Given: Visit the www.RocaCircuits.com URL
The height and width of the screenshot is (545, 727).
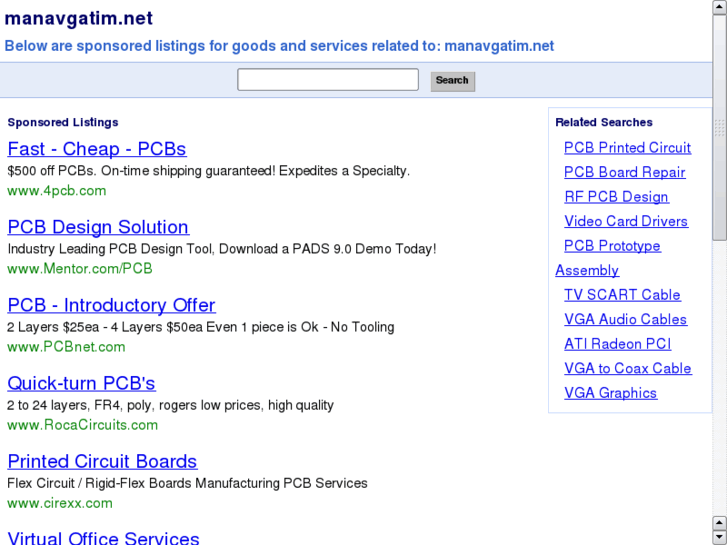Looking at the screenshot, I should coord(83,425).
